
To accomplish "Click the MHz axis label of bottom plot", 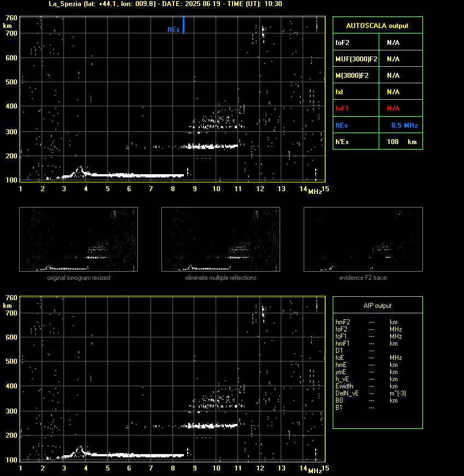I will point(315,471).
